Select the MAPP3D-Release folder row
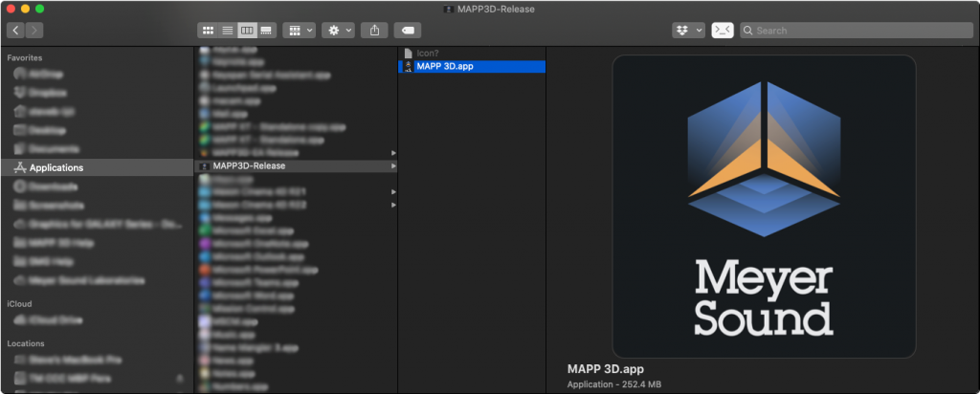Viewport: 980px width, 394px height. [297, 166]
